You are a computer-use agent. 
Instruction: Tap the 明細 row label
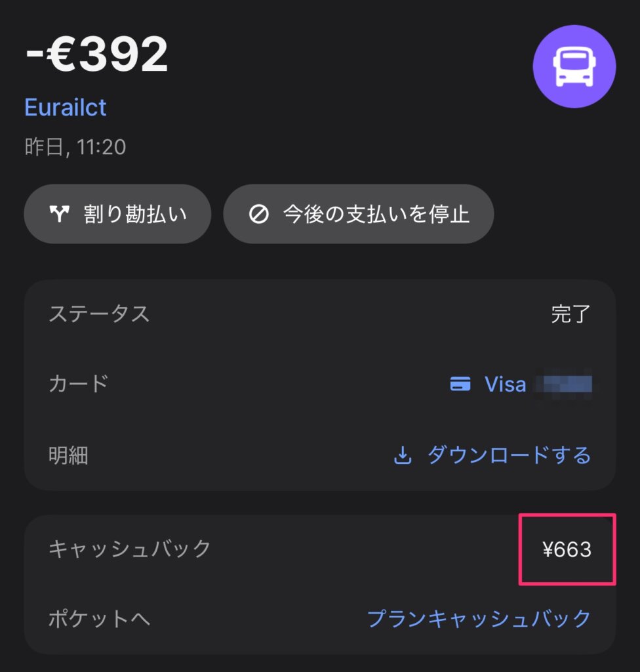coord(69,455)
